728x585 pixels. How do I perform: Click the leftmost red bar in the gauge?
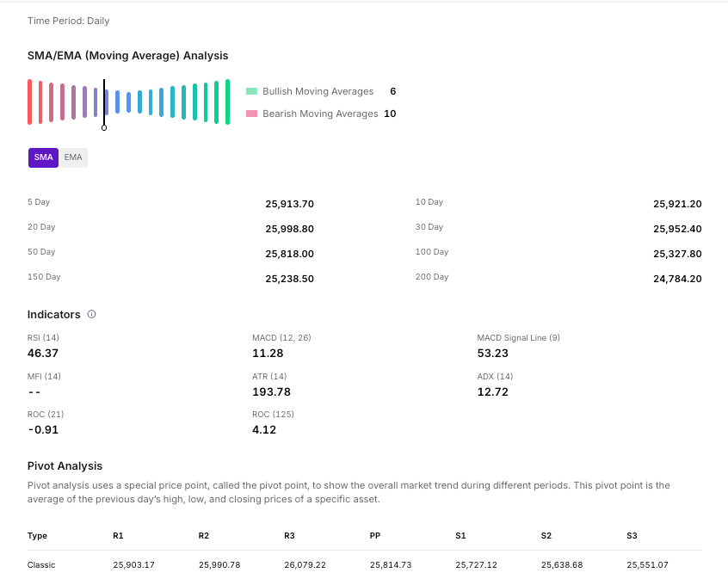tap(29, 102)
